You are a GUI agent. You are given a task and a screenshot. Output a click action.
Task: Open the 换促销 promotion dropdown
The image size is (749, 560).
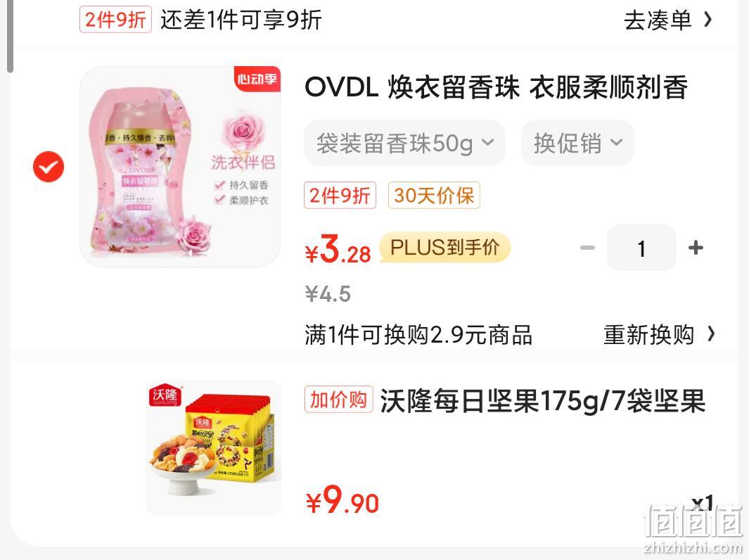577,143
